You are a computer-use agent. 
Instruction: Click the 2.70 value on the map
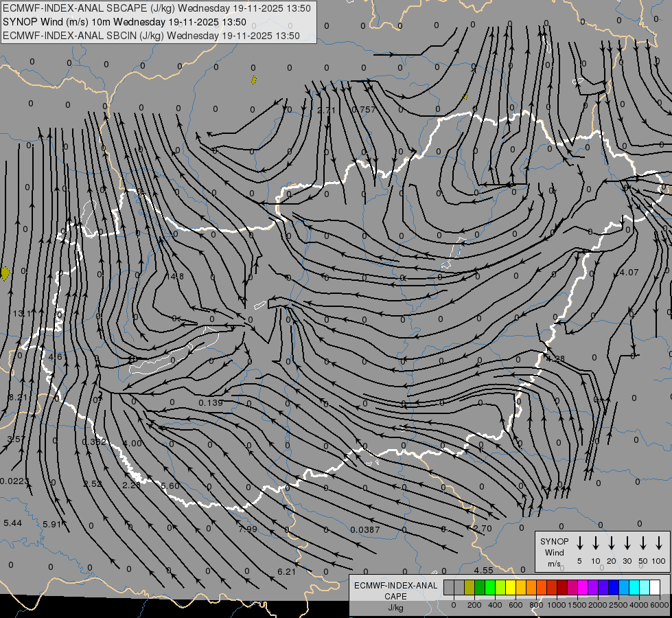click(483, 528)
